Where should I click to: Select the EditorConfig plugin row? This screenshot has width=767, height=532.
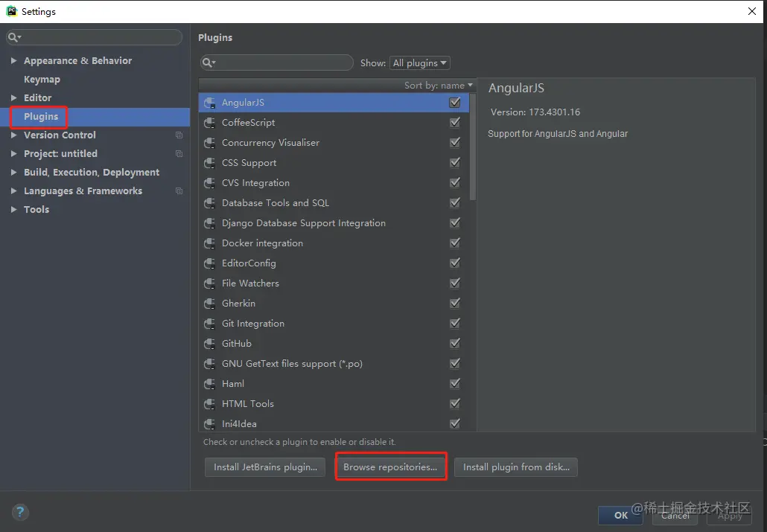334,263
